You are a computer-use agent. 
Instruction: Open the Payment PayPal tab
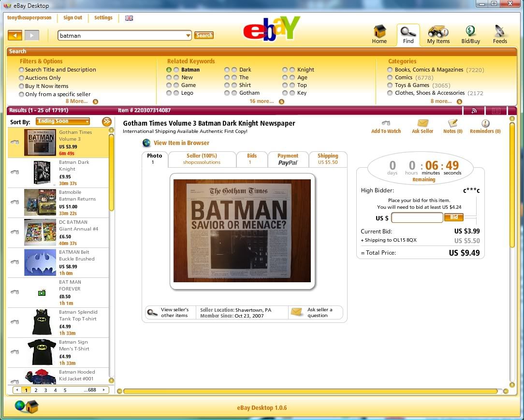point(288,159)
